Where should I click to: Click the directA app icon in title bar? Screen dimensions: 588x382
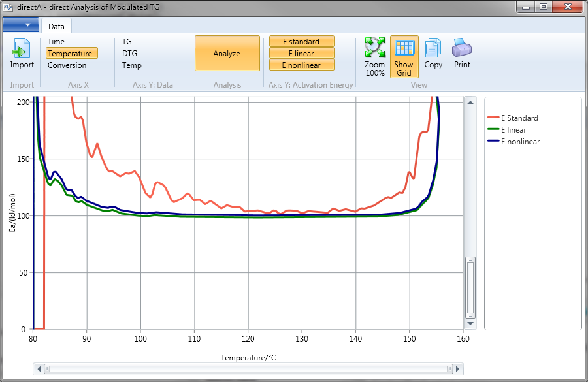[x=8, y=7]
